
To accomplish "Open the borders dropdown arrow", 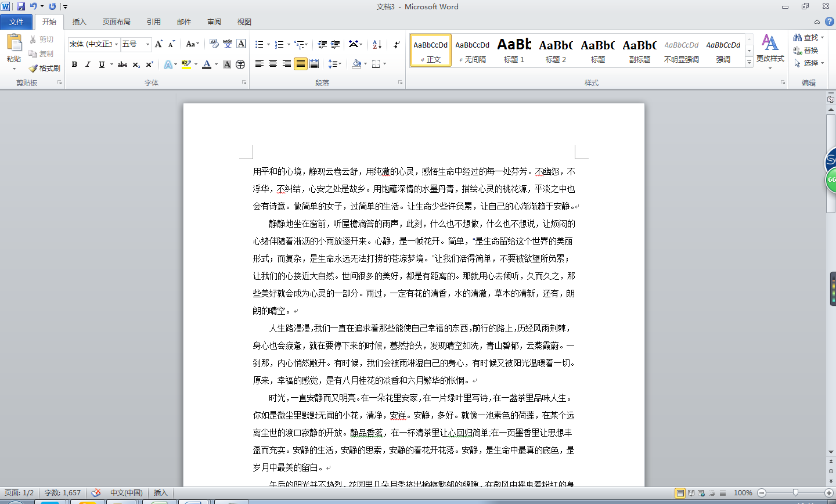I will click(384, 64).
